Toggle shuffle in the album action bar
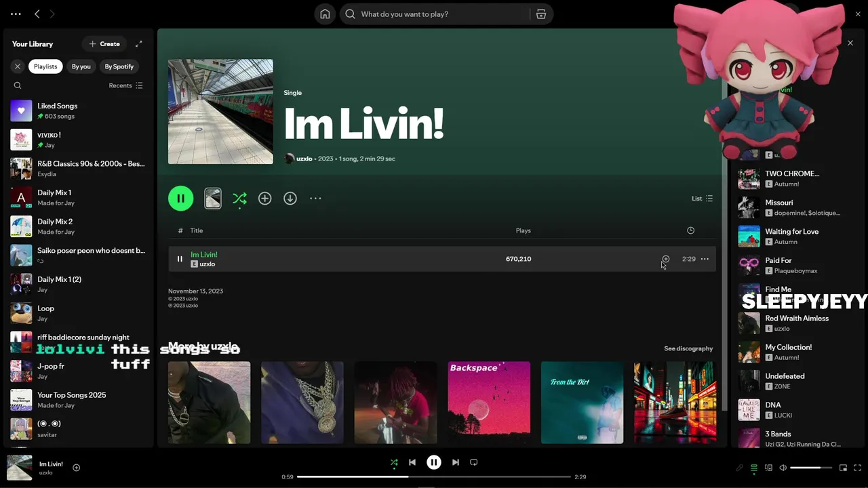 [239, 199]
